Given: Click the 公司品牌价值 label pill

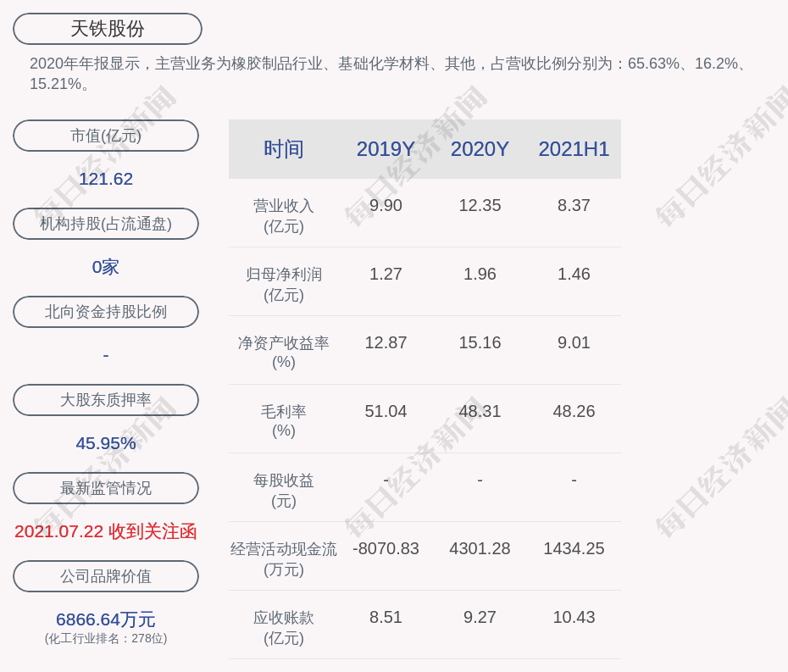Looking at the screenshot, I should click(106, 576).
